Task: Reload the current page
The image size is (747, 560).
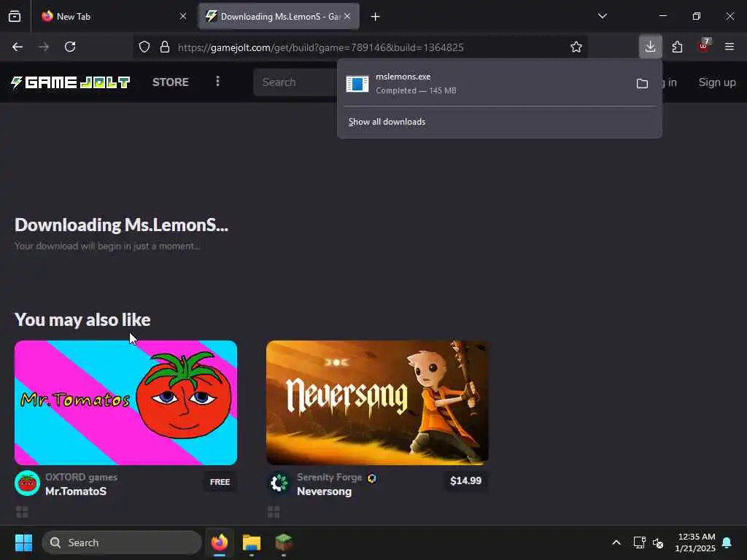Action: click(x=70, y=47)
